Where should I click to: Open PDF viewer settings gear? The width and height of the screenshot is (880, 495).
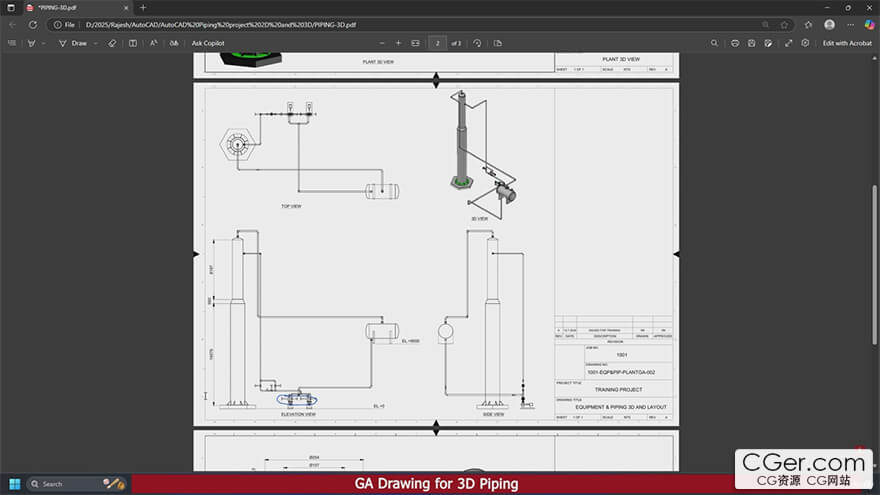[805, 43]
